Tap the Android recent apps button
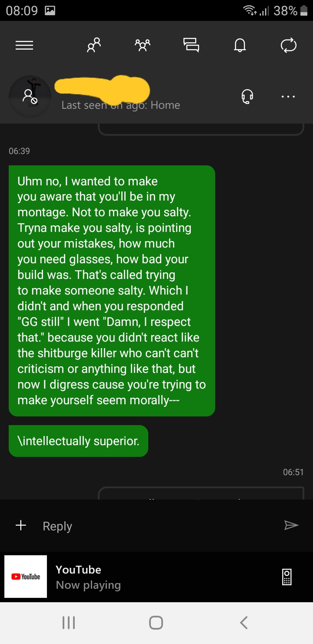Image resolution: width=313 pixels, height=644 pixels. point(69,623)
